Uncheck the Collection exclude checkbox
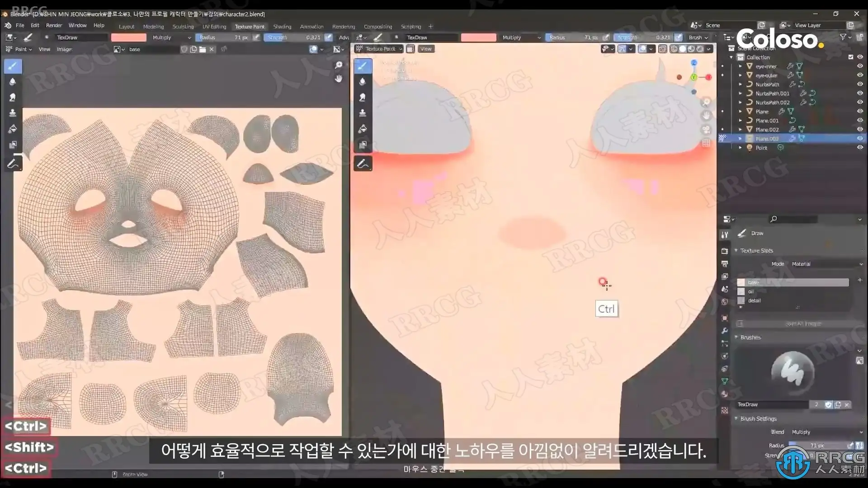868x488 pixels. pos(850,57)
